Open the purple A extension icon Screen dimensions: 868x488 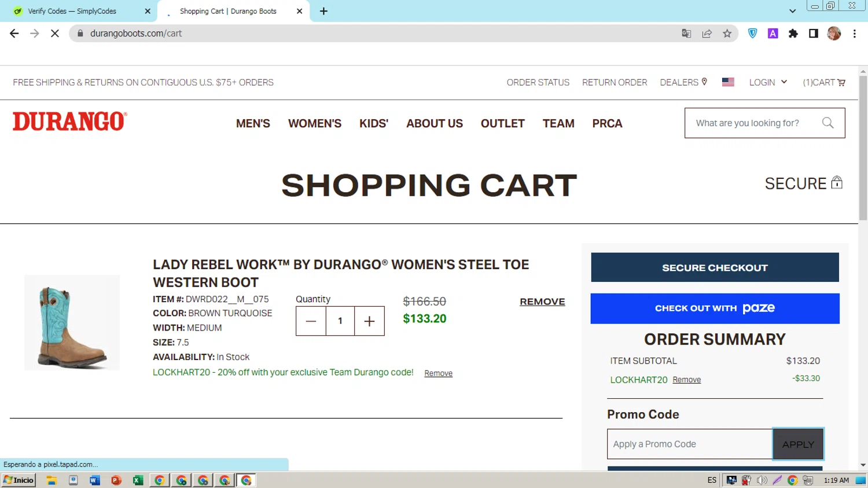773,34
